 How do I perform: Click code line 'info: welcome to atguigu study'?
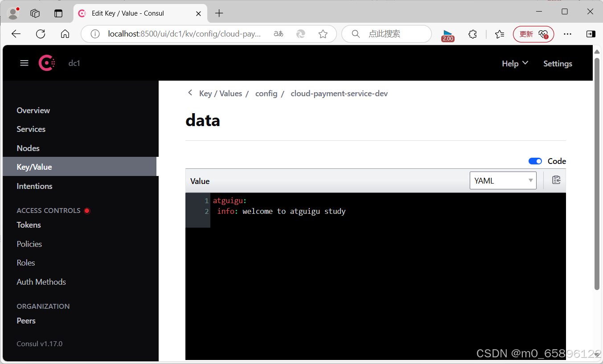point(281,211)
